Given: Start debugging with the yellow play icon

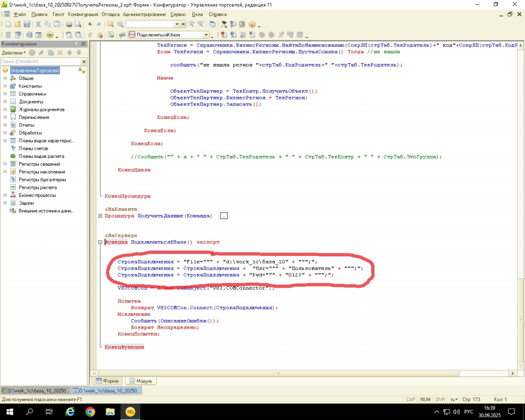Looking at the screenshot, I should (50, 35).
